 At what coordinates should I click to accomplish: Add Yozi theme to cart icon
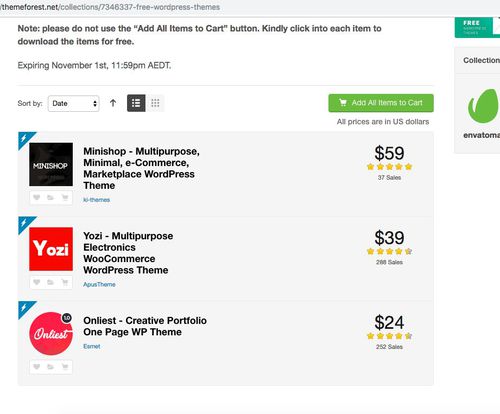[x=65, y=282]
